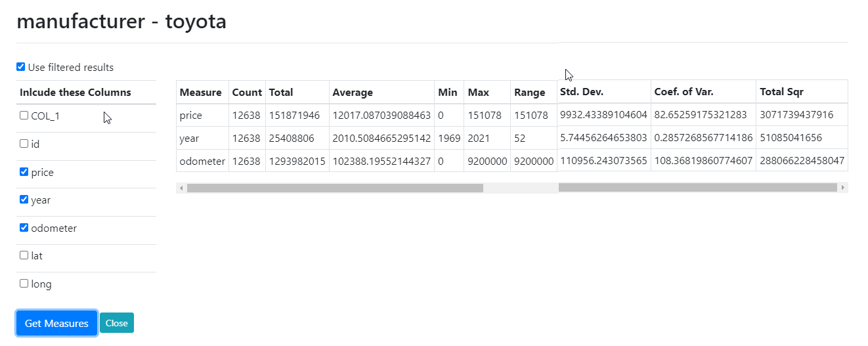Enable the COL_1 column checkbox
The height and width of the screenshot is (346, 868).
(x=24, y=116)
